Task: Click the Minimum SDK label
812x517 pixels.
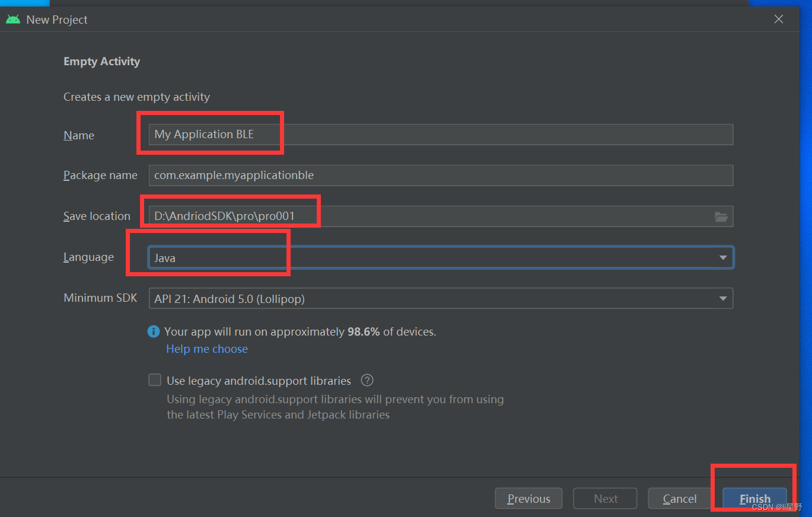Action: (x=100, y=298)
